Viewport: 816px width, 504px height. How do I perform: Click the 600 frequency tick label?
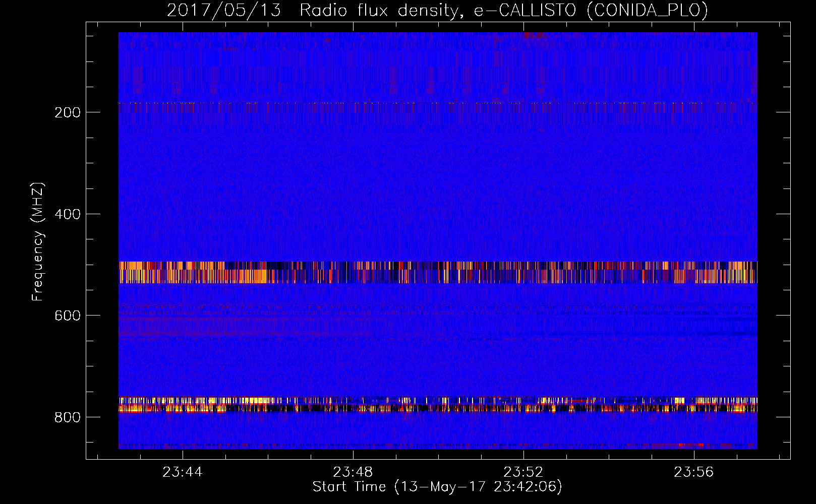[68, 316]
